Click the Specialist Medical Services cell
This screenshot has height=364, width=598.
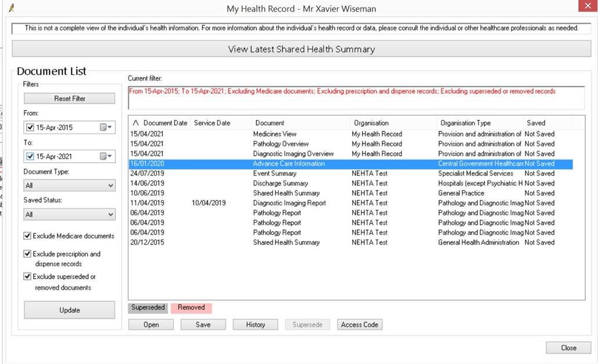(x=476, y=174)
